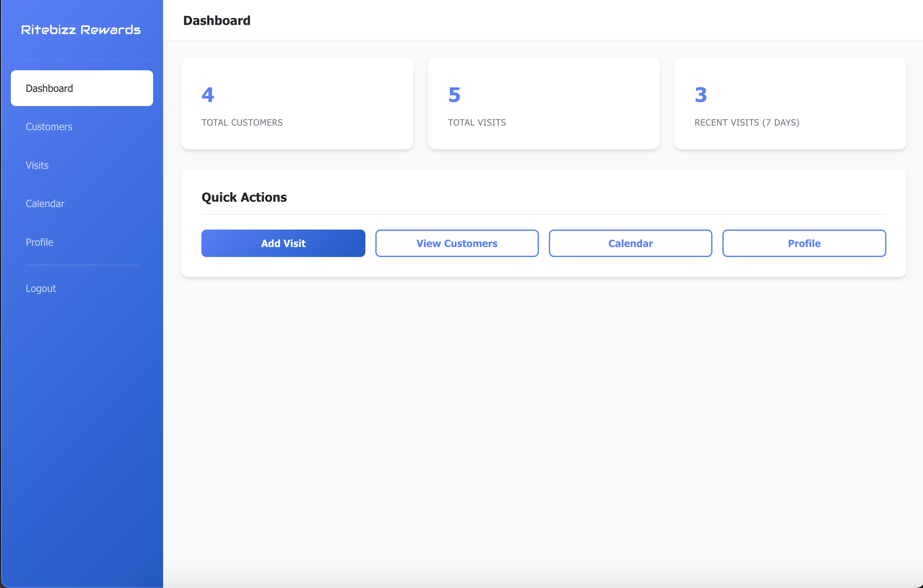Open View Customers quick action
Screen dimensions: 923x588
pyautogui.click(x=457, y=243)
